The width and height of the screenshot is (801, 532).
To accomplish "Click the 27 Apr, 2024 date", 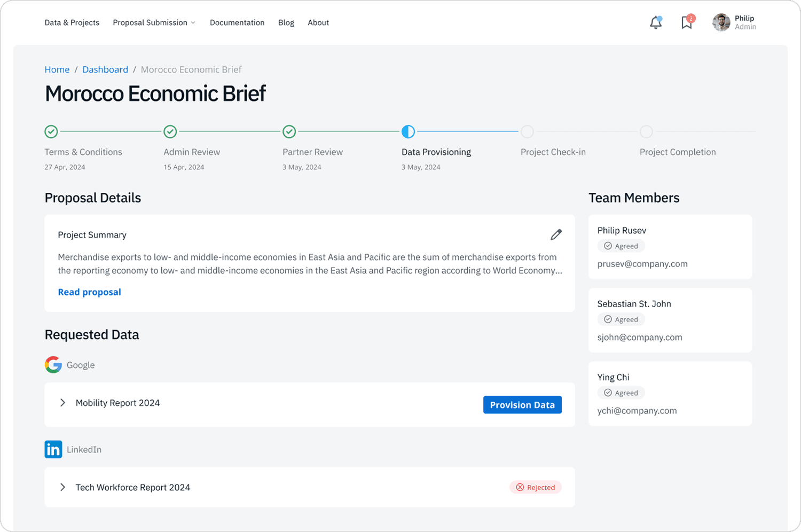I will (65, 167).
